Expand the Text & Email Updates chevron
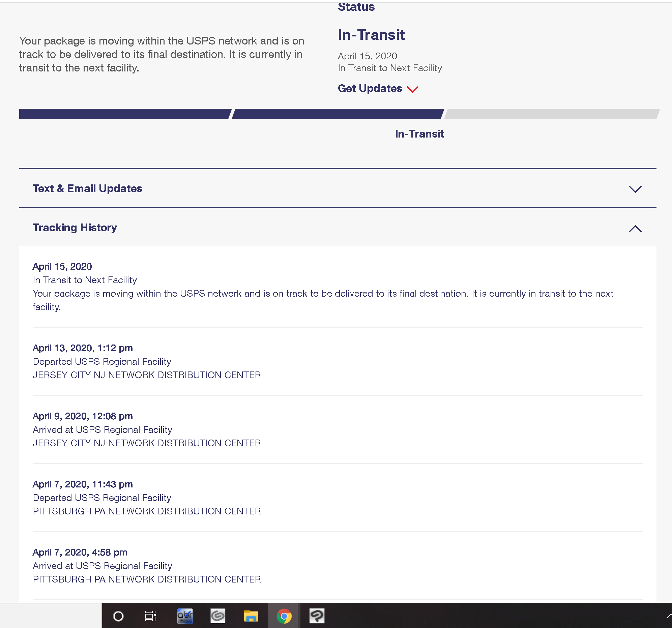The image size is (672, 628). [x=635, y=189]
